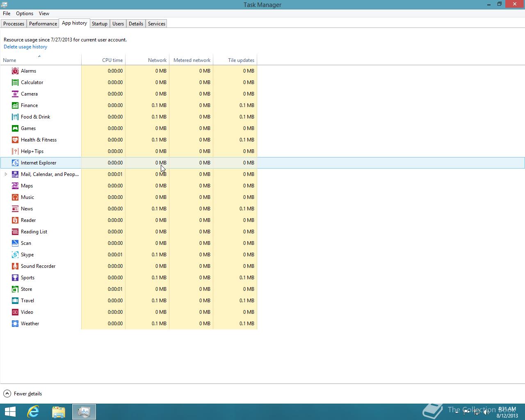Click Store CPU time value 0:00:01
The width and height of the screenshot is (525, 420).
[x=115, y=289]
